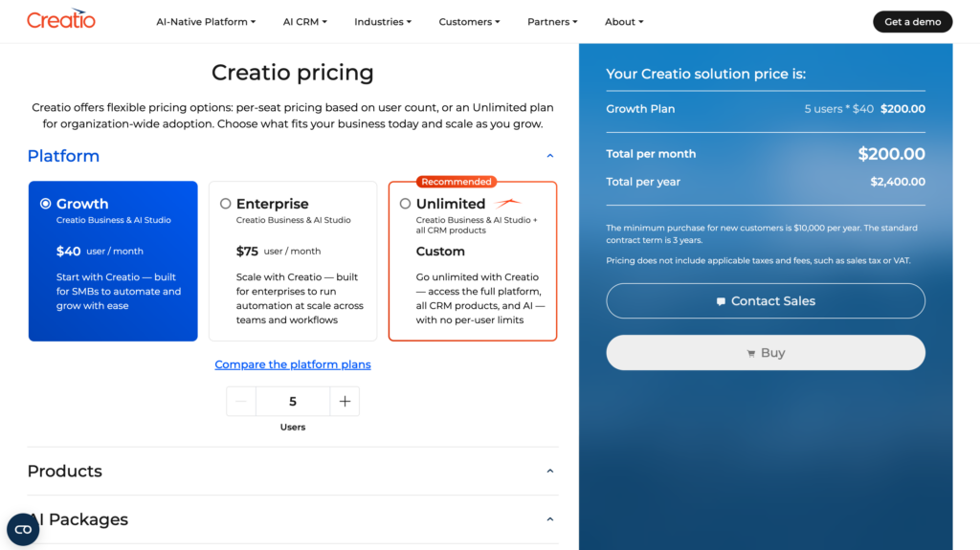This screenshot has width=980, height=550.
Task: Collapse the Platform section chevron
Action: (550, 156)
